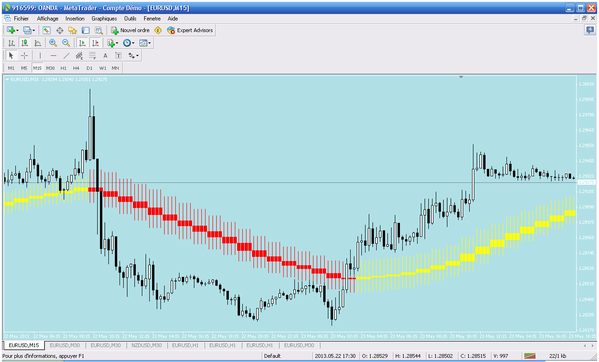Toggle the Auto Scroll chart button

click(82, 43)
